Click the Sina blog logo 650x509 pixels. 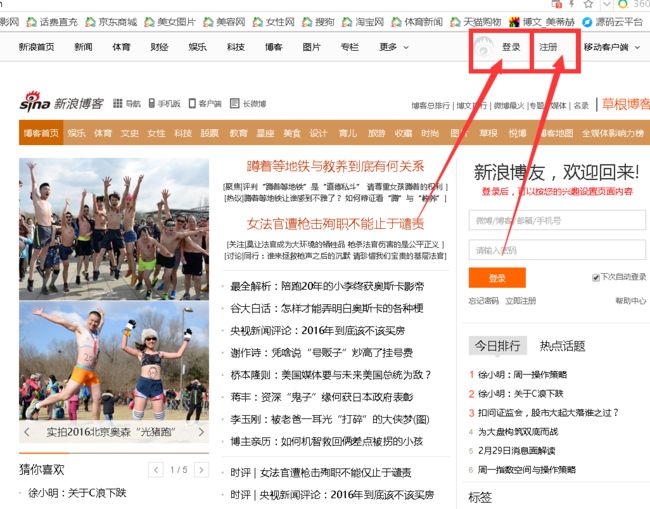[x=61, y=102]
